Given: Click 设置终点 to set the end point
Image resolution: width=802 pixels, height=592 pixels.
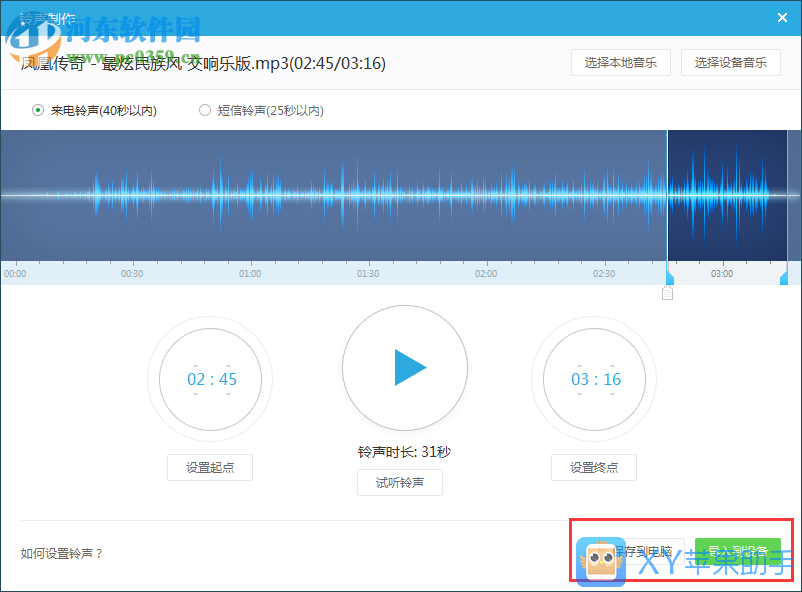Looking at the screenshot, I should [x=593, y=467].
